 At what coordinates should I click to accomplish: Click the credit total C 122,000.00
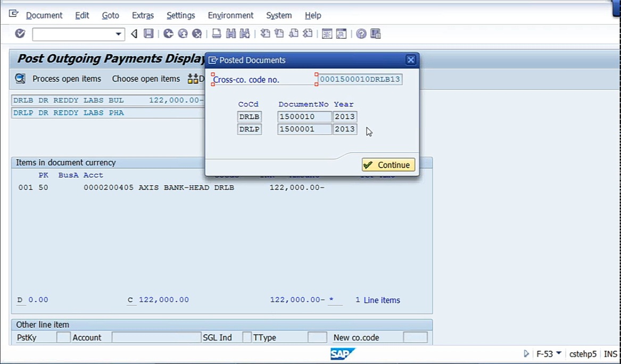(x=159, y=300)
